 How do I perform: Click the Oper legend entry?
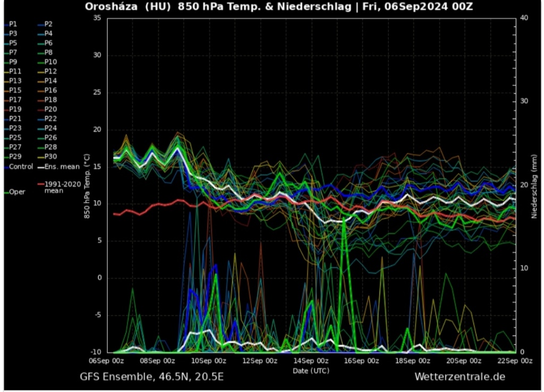click(17, 192)
